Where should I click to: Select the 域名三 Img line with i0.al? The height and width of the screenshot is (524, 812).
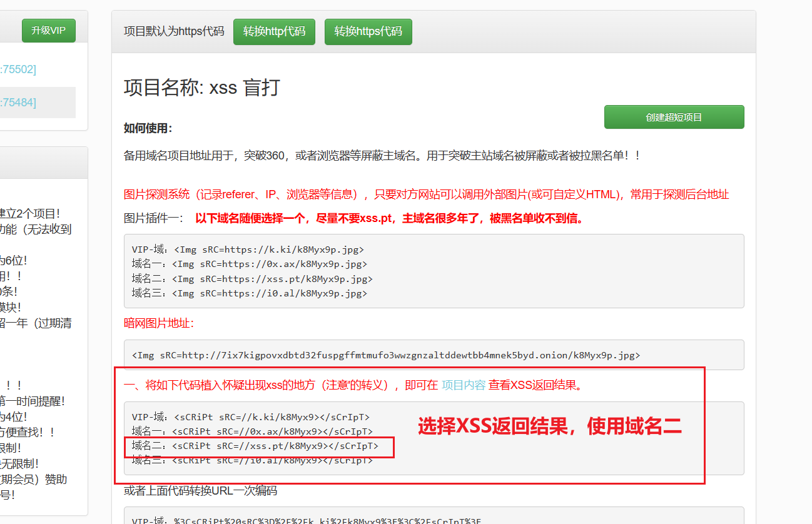[250, 293]
